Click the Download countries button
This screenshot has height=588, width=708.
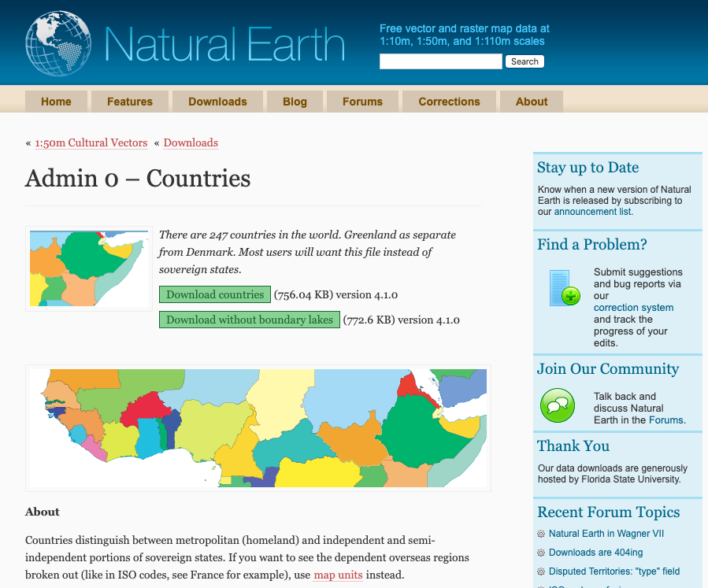pyautogui.click(x=215, y=294)
